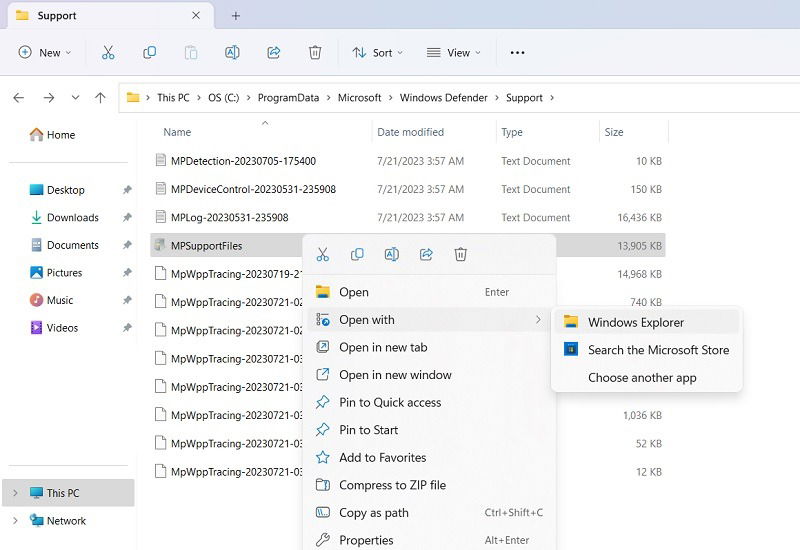Sort by the Date modified column header
This screenshot has height=550, width=800.
pyautogui.click(x=410, y=132)
